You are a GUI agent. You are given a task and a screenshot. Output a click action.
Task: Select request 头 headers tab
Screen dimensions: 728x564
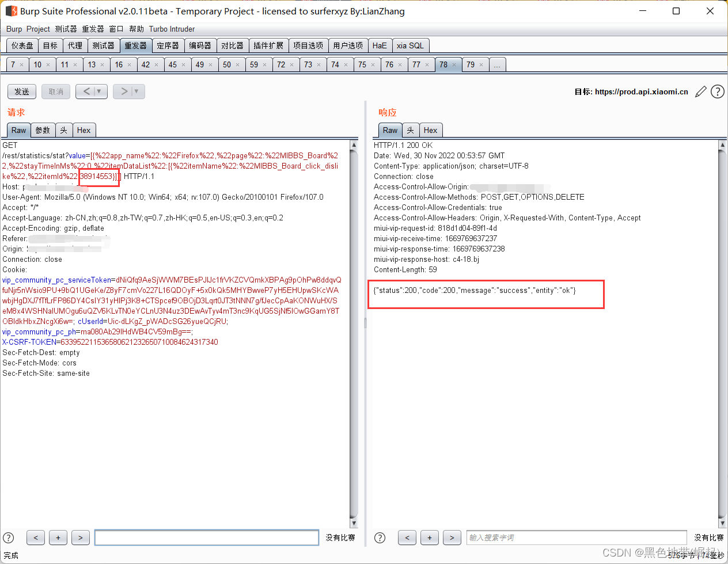click(x=64, y=130)
